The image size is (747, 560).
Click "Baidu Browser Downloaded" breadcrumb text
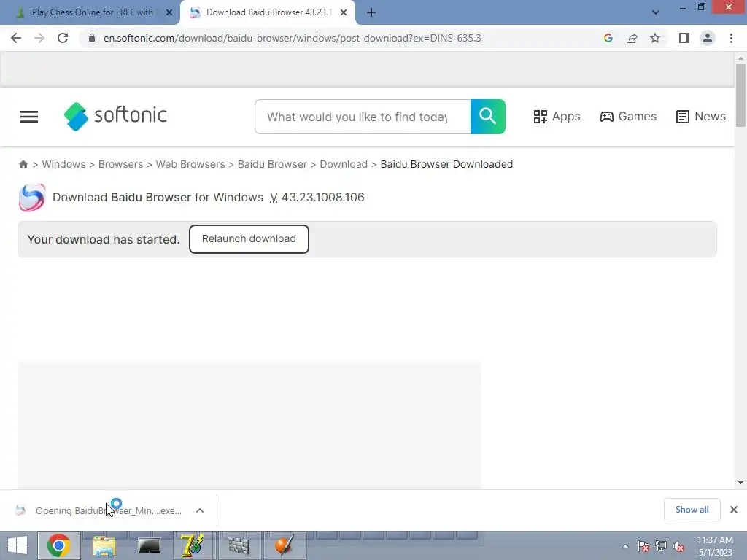point(446,164)
